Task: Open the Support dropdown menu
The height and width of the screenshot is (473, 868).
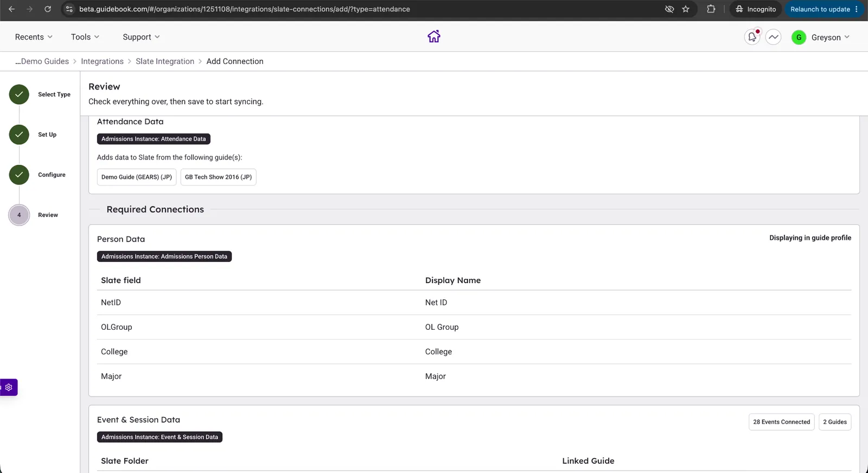Action: (x=141, y=37)
